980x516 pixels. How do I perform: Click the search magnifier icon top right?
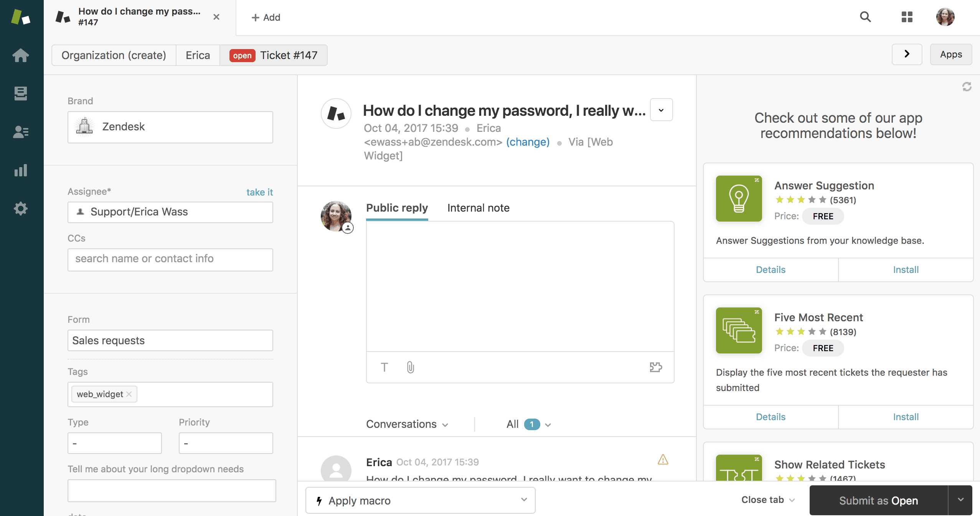[x=865, y=18]
